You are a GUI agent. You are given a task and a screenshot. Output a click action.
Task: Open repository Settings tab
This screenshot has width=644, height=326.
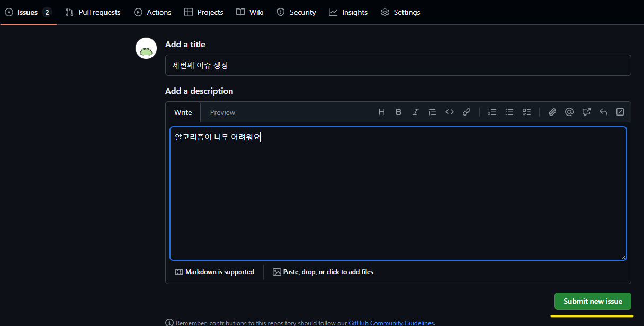pyautogui.click(x=400, y=12)
